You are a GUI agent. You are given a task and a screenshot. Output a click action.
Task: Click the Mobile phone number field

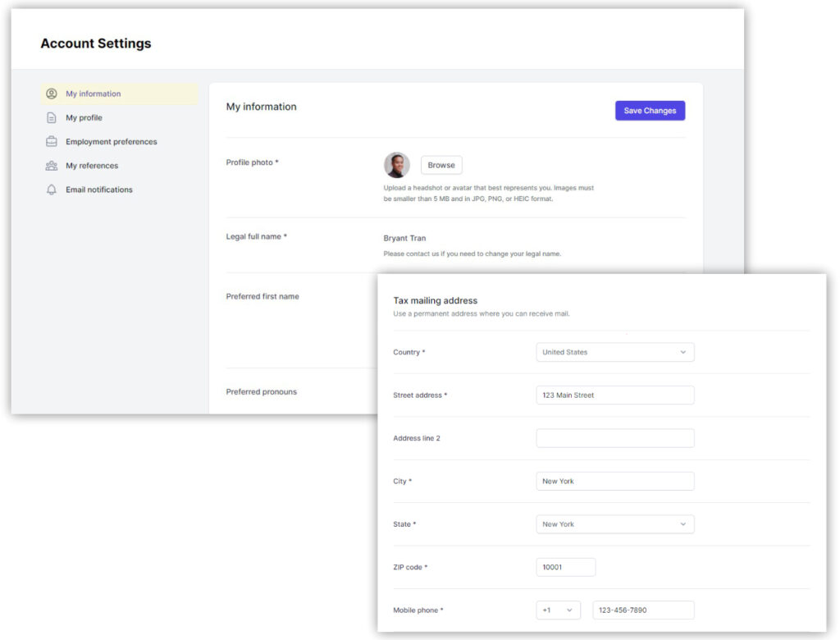click(x=643, y=610)
